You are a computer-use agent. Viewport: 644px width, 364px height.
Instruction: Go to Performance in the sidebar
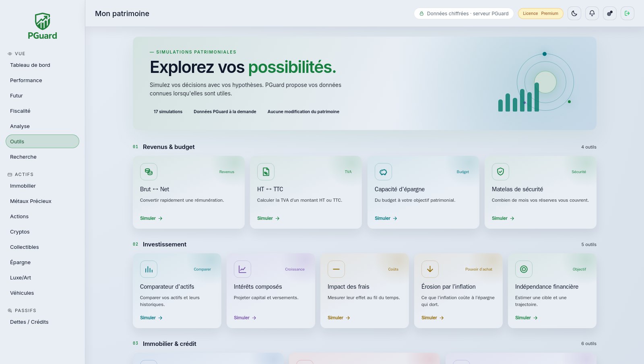[x=42, y=81]
